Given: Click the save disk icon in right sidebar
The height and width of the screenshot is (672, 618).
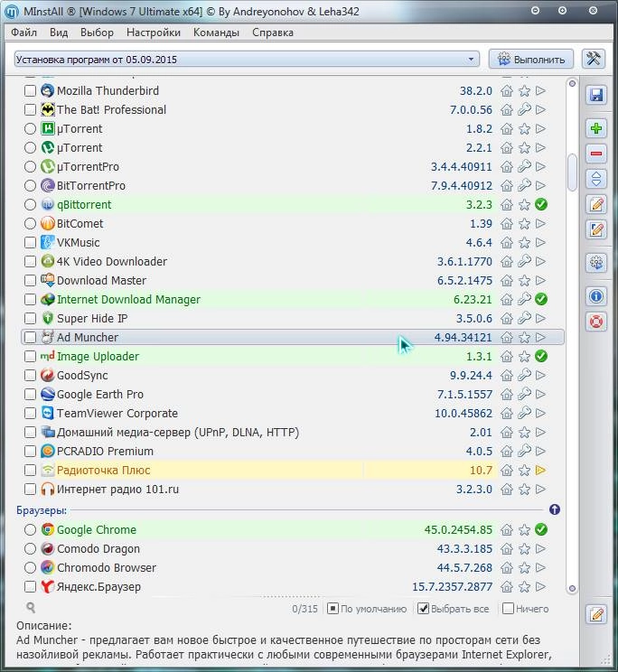Looking at the screenshot, I should pos(596,95).
